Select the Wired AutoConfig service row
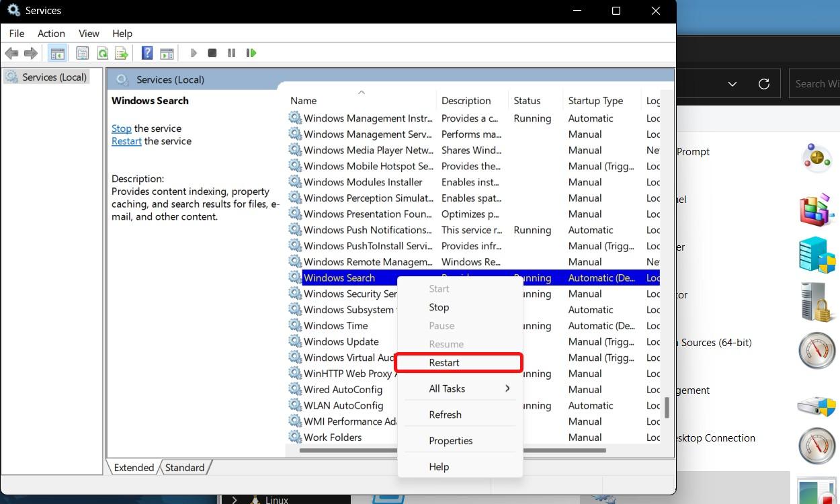Viewport: 840px width, 504px height. 474,390
